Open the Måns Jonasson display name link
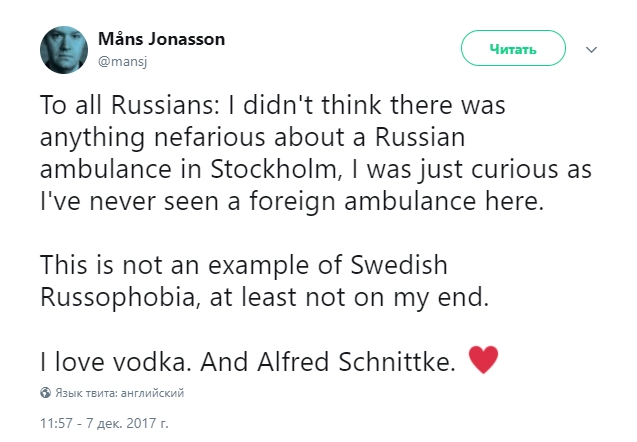 (x=161, y=39)
